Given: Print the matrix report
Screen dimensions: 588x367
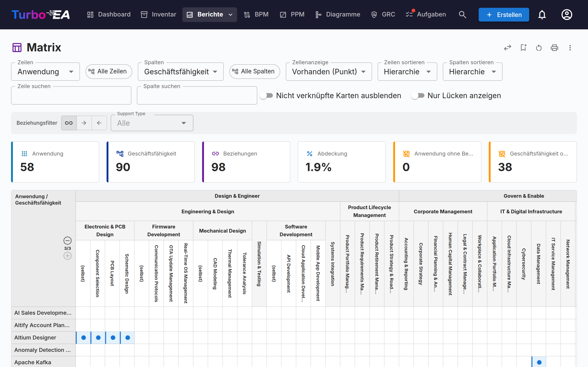Looking at the screenshot, I should [554, 47].
